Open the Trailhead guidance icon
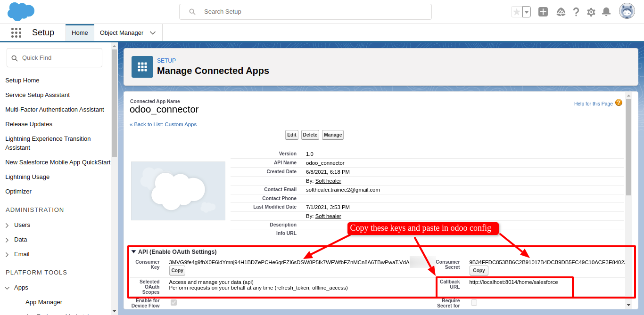 pos(561,12)
